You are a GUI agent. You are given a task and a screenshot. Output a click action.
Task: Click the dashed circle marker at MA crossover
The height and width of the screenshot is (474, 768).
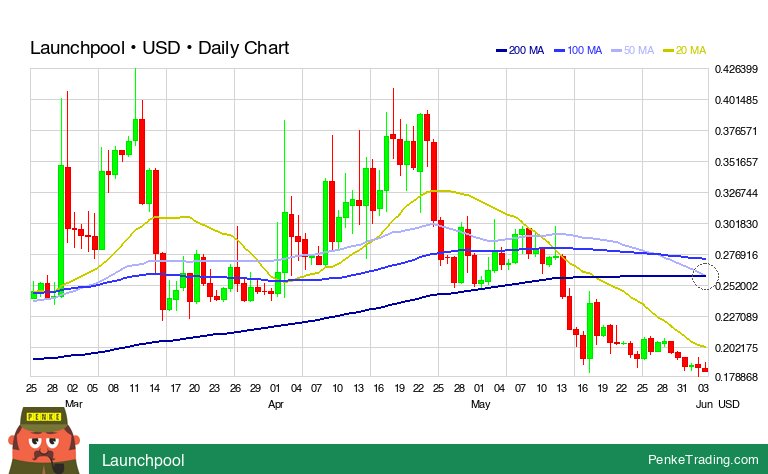705,276
